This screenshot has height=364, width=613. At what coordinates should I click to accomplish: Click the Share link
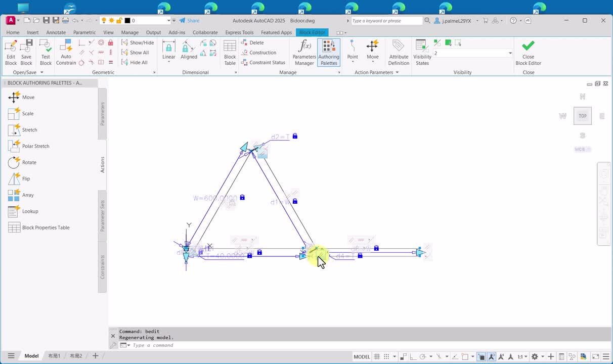(x=190, y=21)
